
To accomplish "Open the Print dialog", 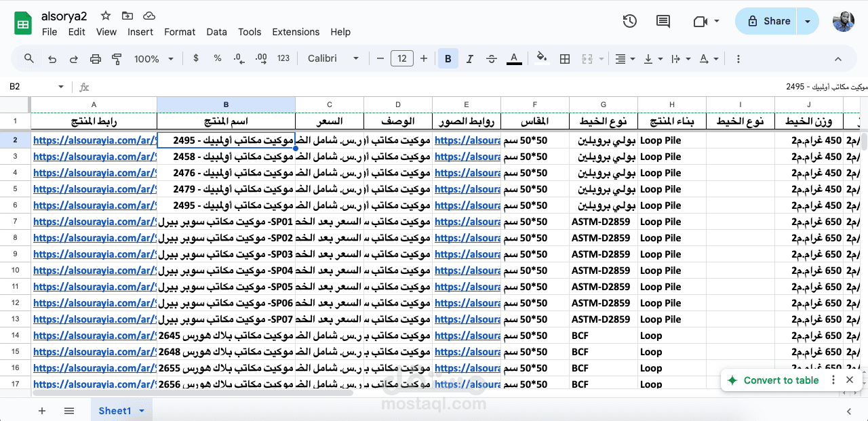I will click(94, 58).
